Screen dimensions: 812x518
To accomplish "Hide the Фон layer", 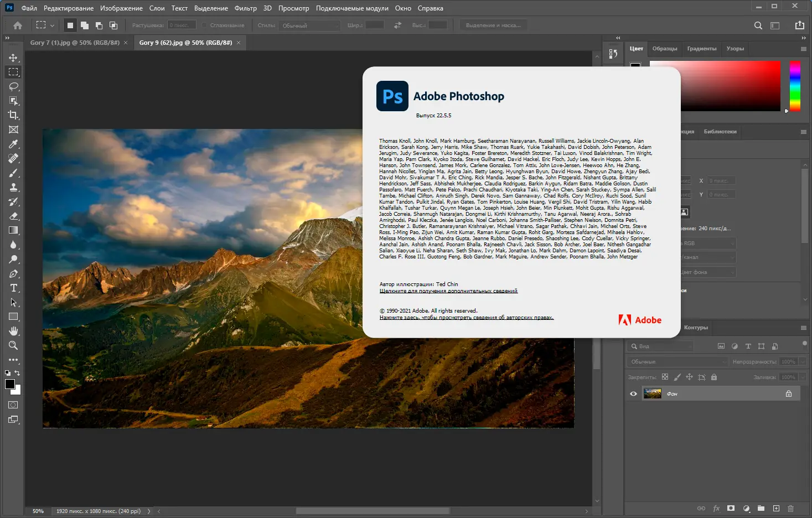I will tap(633, 393).
